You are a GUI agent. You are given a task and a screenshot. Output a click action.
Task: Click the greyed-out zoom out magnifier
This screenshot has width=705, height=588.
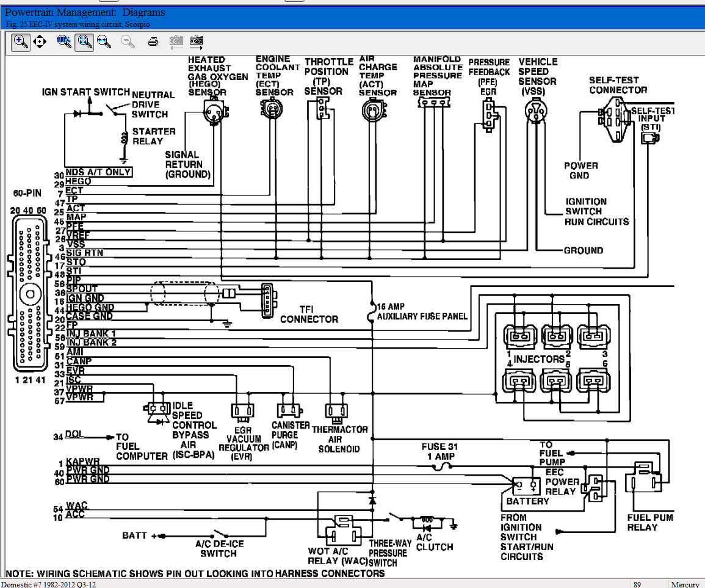click(x=128, y=42)
